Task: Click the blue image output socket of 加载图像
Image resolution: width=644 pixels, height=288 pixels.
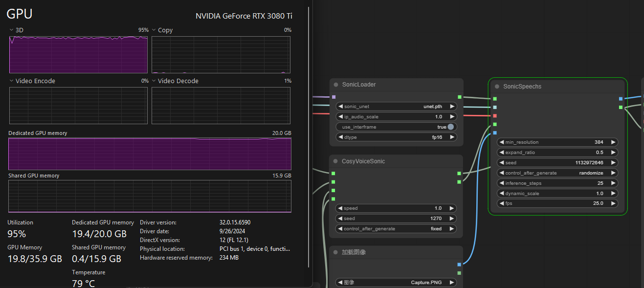Action: click(x=459, y=265)
